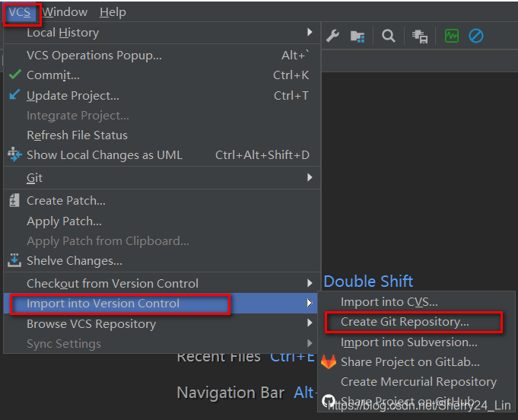Click Create Patch… entry
The width and height of the screenshot is (518, 420).
[x=162, y=201]
